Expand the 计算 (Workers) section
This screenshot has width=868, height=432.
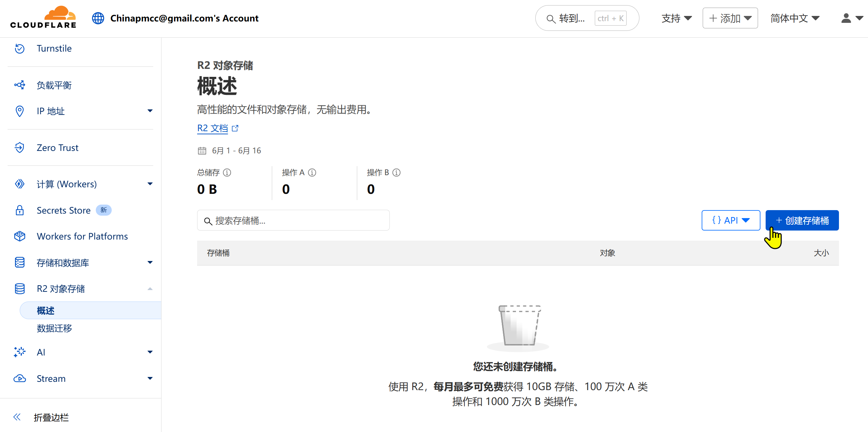(150, 184)
